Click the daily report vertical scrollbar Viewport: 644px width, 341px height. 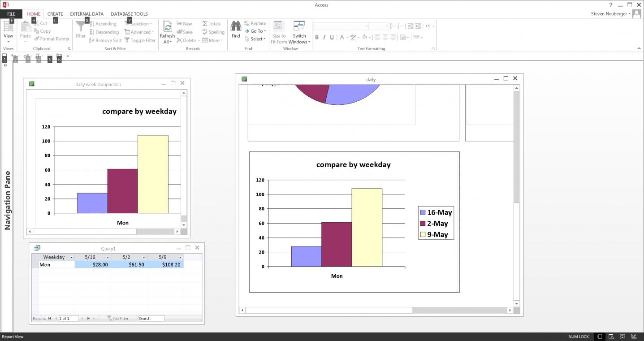click(516, 196)
